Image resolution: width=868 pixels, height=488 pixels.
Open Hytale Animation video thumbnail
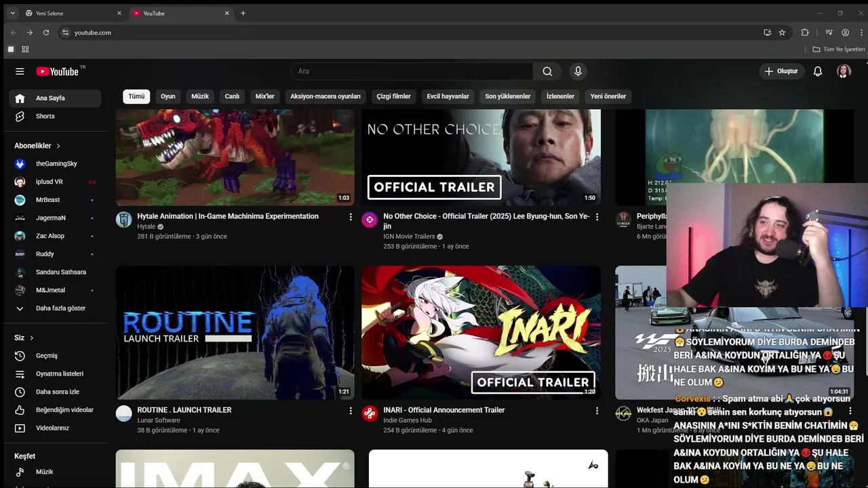(235, 157)
